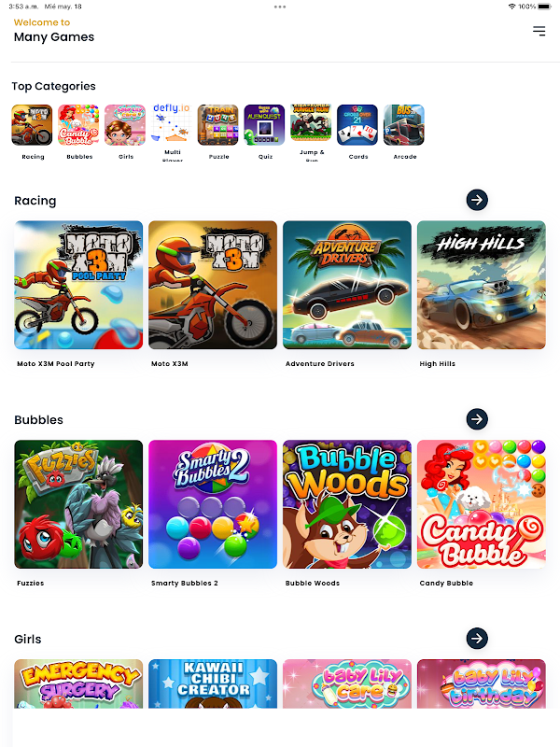Open the Arcade bus category icon
560x747 pixels.
point(404,125)
